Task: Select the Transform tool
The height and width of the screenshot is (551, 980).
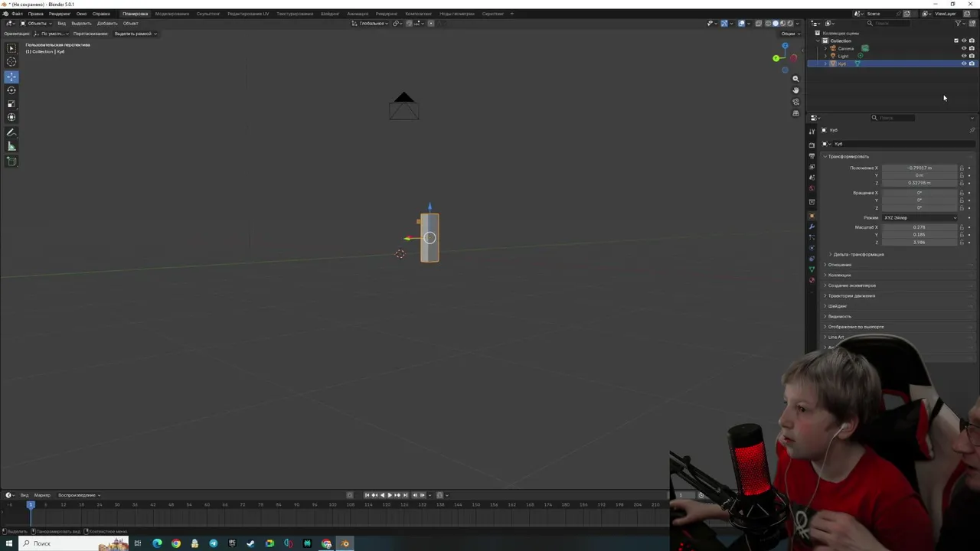Action: tap(11, 117)
